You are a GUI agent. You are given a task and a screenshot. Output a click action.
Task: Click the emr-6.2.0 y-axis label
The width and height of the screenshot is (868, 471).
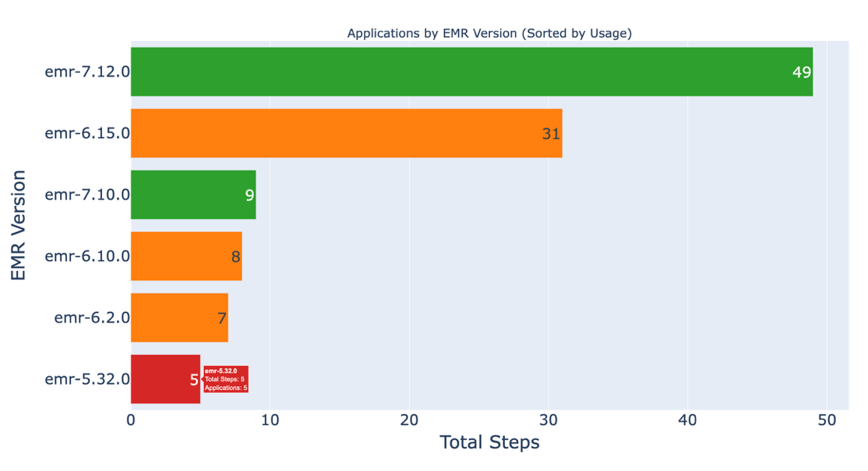(x=92, y=318)
